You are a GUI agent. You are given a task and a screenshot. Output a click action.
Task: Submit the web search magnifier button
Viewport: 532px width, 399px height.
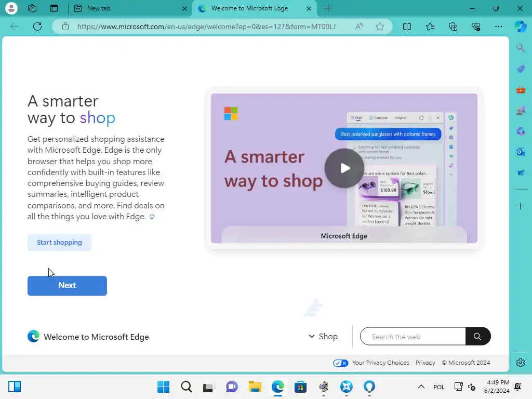[x=478, y=336]
